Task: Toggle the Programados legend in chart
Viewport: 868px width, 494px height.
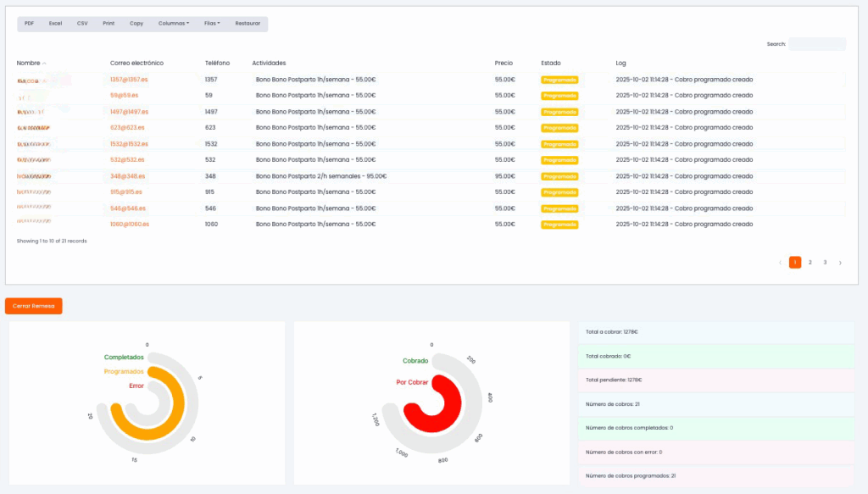Action: click(124, 371)
